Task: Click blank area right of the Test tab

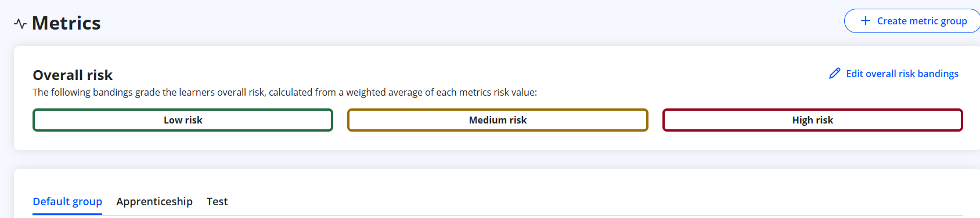Action: (x=581, y=201)
